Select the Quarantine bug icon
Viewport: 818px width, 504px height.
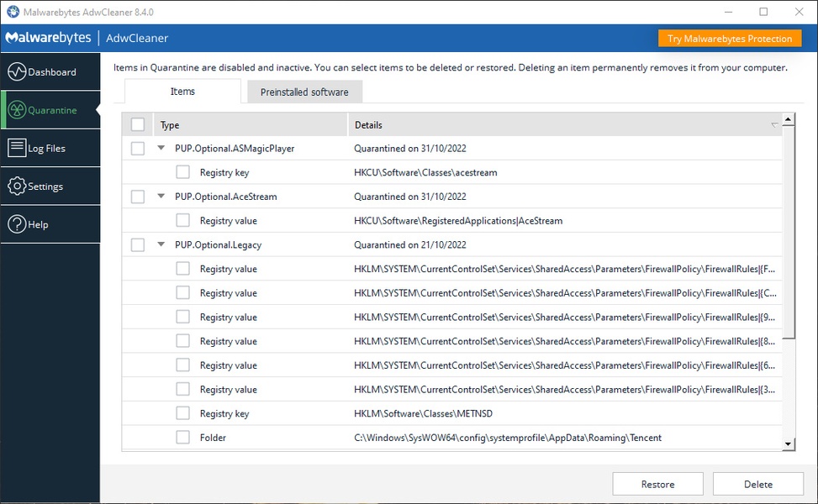pos(17,110)
